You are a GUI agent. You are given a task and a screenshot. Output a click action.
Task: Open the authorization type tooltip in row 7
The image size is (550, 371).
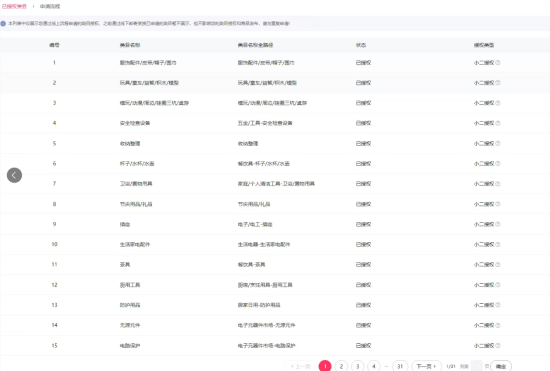point(498,184)
